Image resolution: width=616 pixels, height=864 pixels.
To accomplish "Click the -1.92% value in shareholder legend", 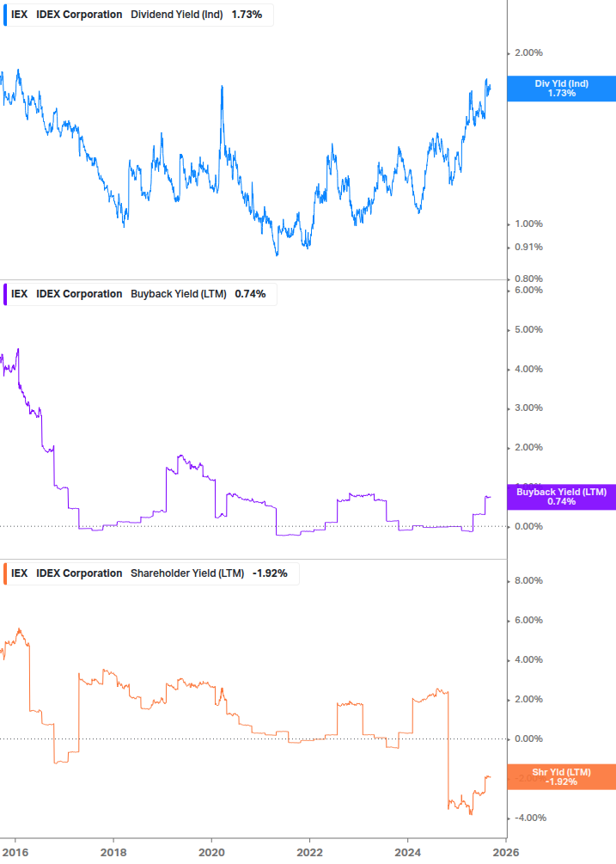I will click(x=271, y=573).
